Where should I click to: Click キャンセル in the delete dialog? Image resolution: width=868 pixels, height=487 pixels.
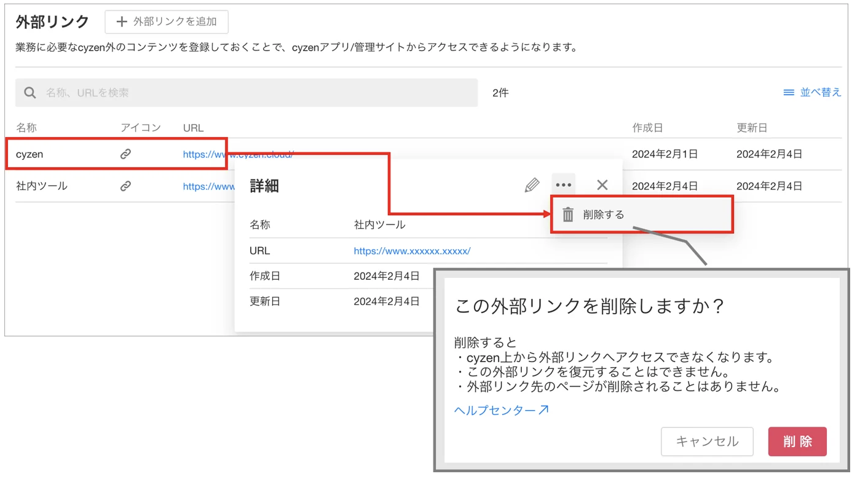click(707, 441)
